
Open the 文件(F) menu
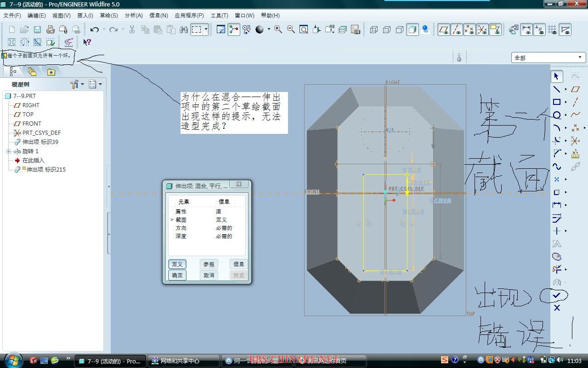(12, 16)
